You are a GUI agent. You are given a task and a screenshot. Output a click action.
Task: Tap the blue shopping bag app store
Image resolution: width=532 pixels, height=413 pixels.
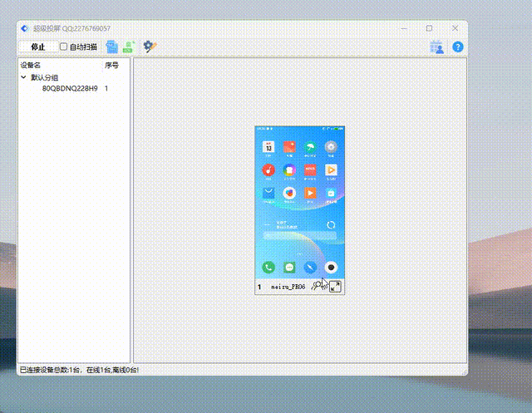click(268, 193)
